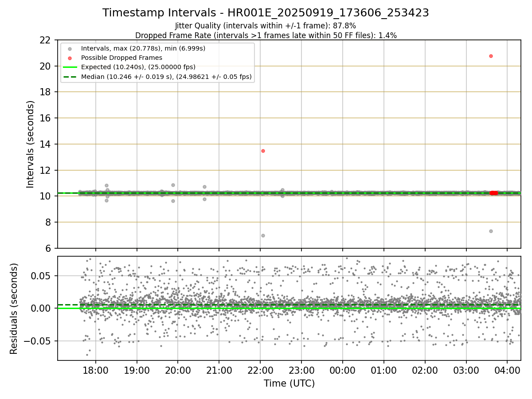Click the '22:00' x-axis tick label
Viewport: 532px width, 399px height.
(260, 370)
